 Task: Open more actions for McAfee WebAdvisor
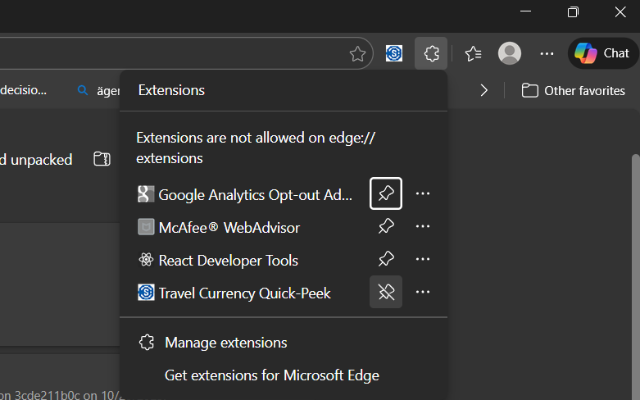(423, 227)
